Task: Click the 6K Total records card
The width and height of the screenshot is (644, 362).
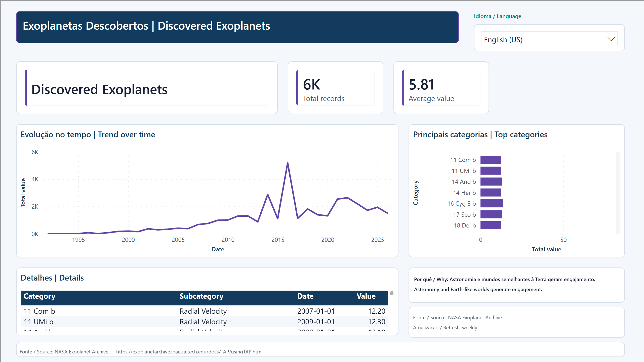Action: pos(335,88)
